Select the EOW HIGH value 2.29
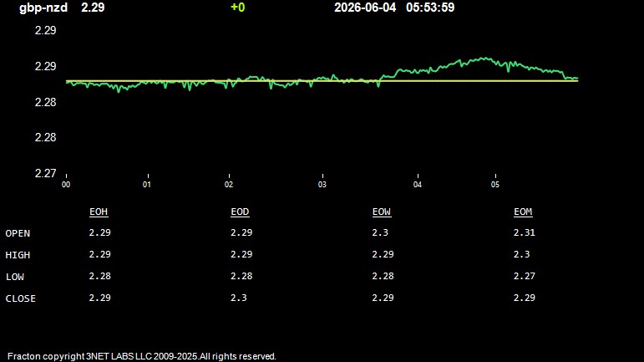Image resolution: width=644 pixels, height=362 pixels. point(383,254)
